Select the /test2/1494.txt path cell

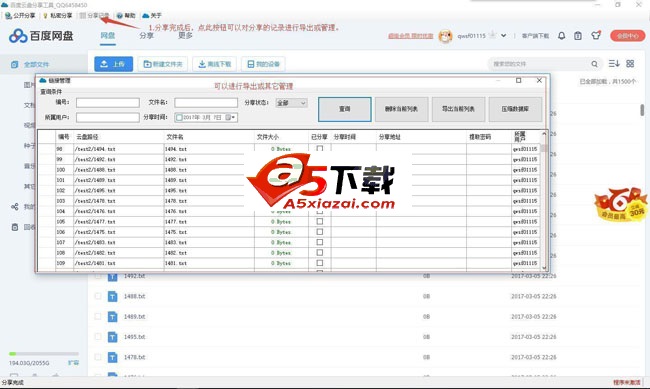coord(119,149)
